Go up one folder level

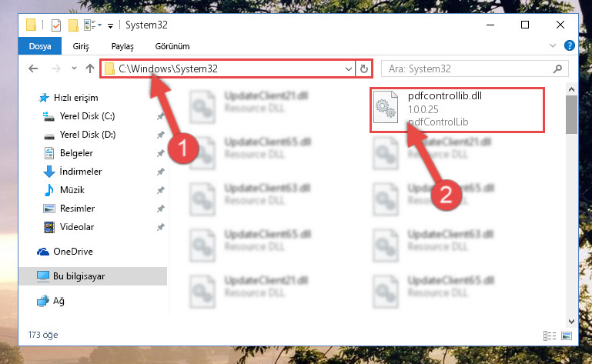[90, 68]
